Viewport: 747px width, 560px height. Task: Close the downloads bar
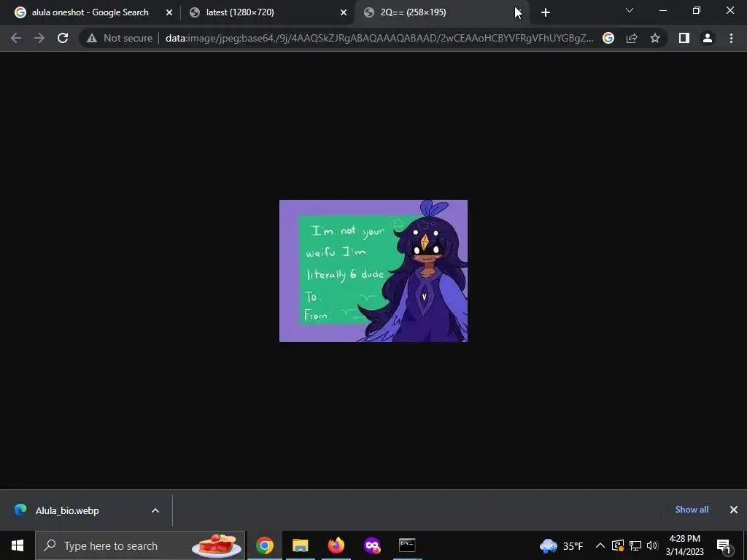click(734, 510)
